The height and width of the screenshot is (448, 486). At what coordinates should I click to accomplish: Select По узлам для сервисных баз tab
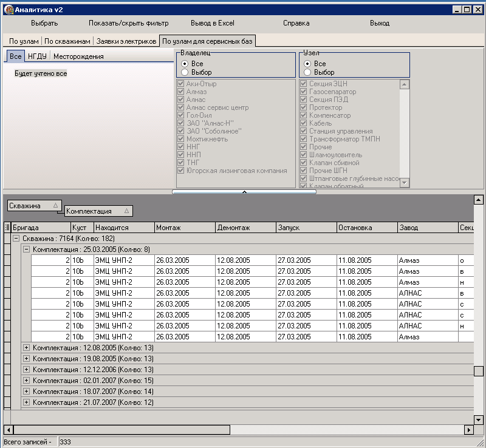pos(207,41)
